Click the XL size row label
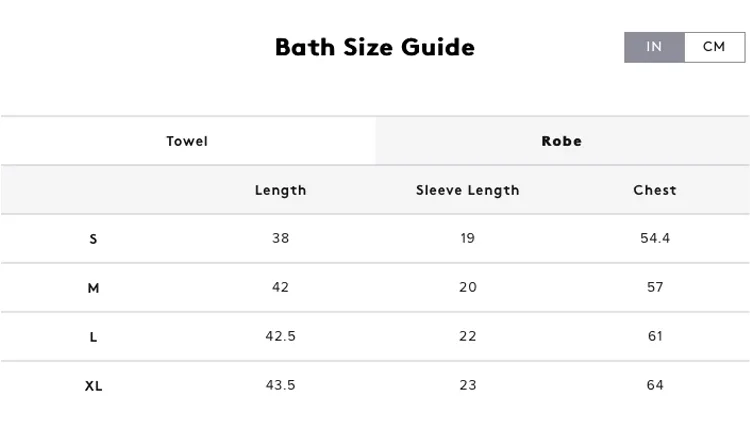The height and width of the screenshot is (429, 750). click(x=94, y=386)
